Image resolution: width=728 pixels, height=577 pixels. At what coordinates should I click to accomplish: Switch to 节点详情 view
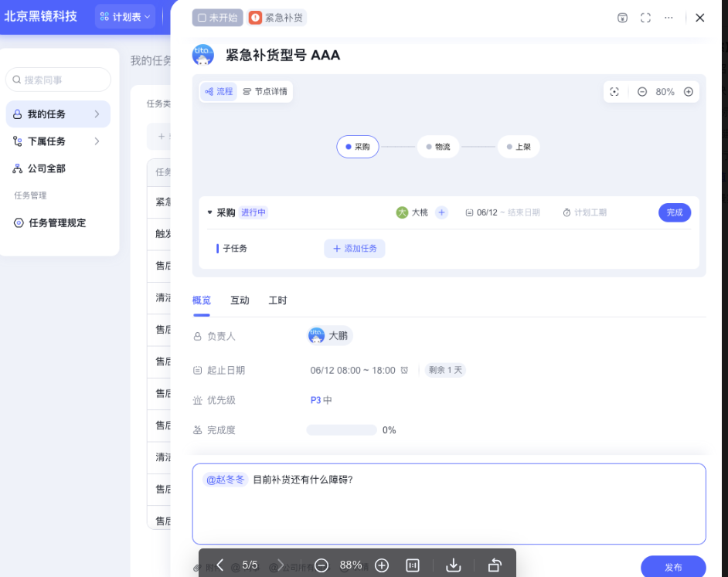[265, 92]
